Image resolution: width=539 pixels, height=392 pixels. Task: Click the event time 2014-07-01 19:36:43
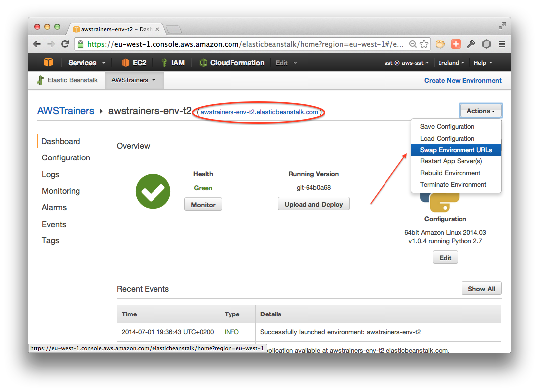[167, 332]
